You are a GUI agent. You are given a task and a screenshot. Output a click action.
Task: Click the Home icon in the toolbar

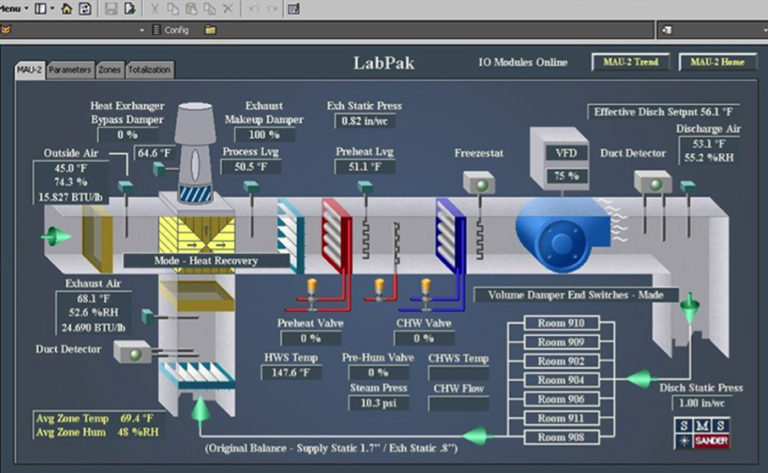tap(66, 8)
